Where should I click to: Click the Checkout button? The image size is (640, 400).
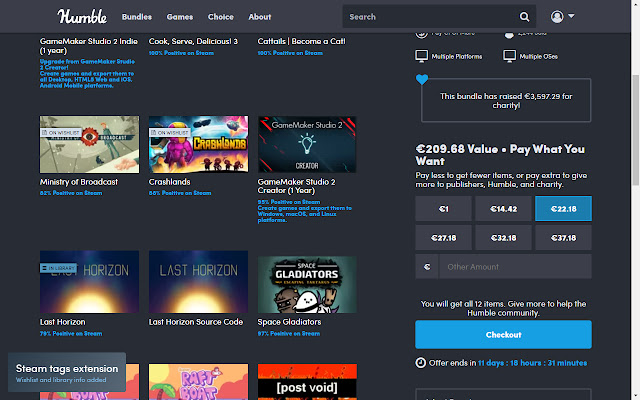click(x=503, y=335)
